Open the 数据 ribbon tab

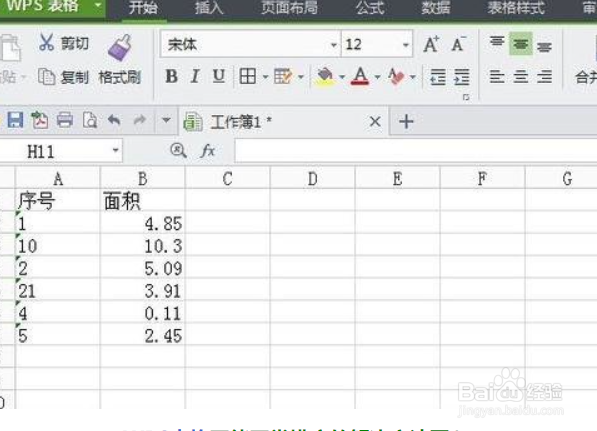pyautogui.click(x=436, y=8)
